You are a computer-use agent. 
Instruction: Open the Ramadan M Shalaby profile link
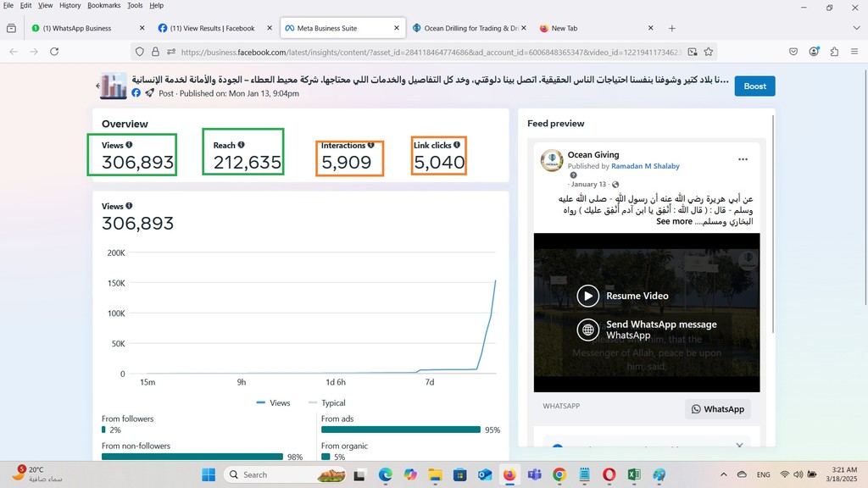[x=645, y=166]
